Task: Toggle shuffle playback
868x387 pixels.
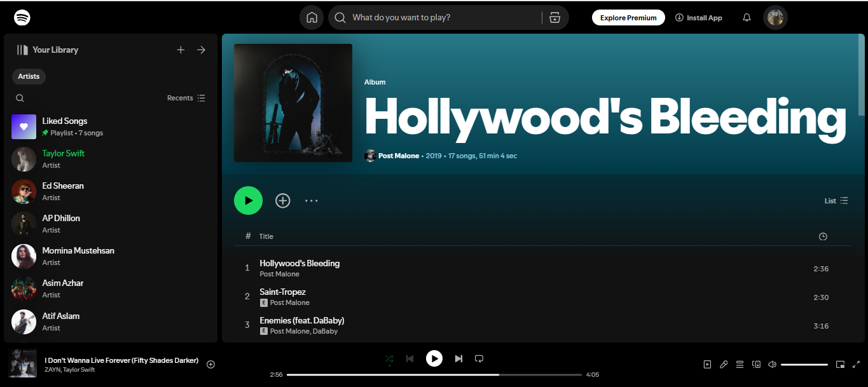Action: coord(389,358)
